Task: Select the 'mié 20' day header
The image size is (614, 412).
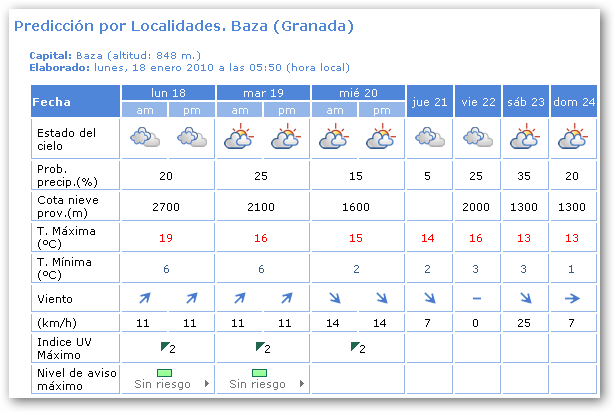Action: click(x=358, y=93)
